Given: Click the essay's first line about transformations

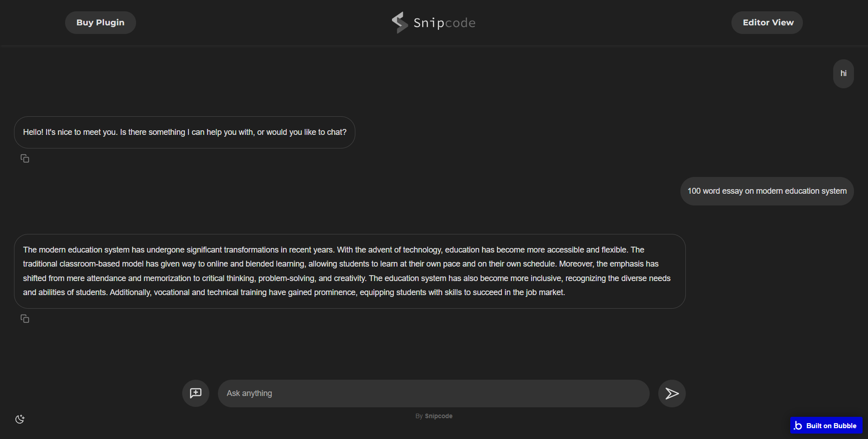Looking at the screenshot, I should (x=333, y=250).
